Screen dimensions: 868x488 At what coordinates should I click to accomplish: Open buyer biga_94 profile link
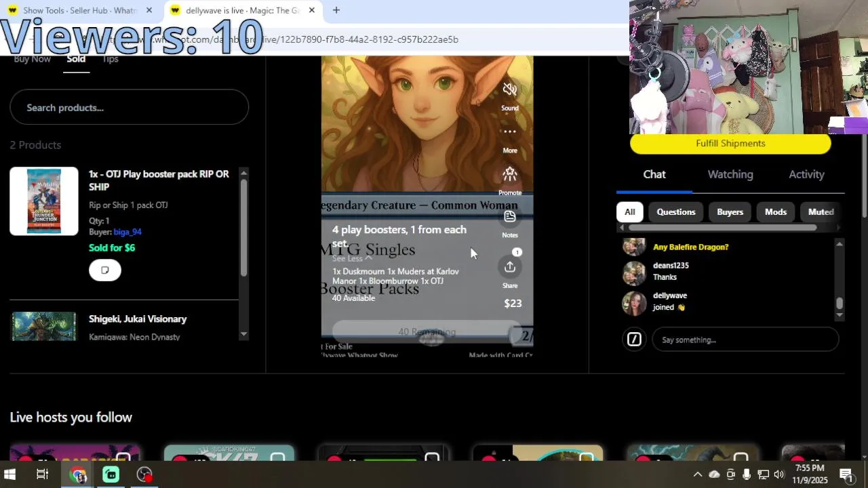[127, 232]
